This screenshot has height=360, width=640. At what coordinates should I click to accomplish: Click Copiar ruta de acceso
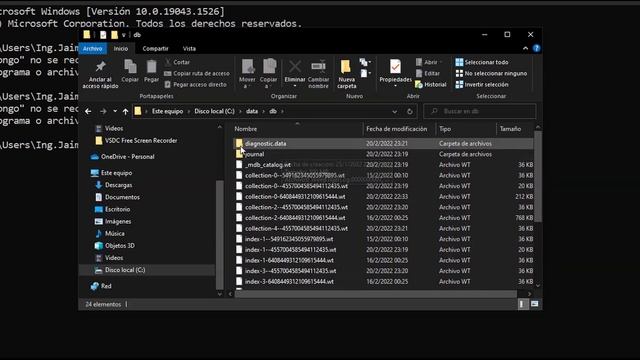coord(197,73)
